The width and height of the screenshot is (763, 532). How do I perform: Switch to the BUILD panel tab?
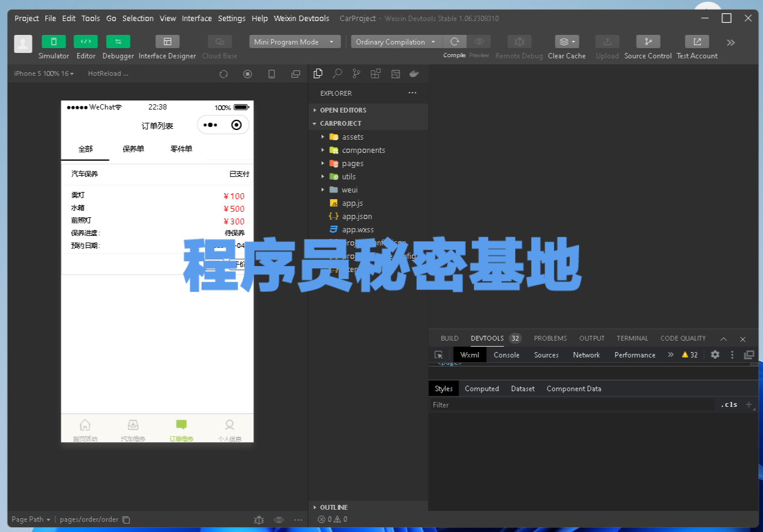tap(449, 338)
